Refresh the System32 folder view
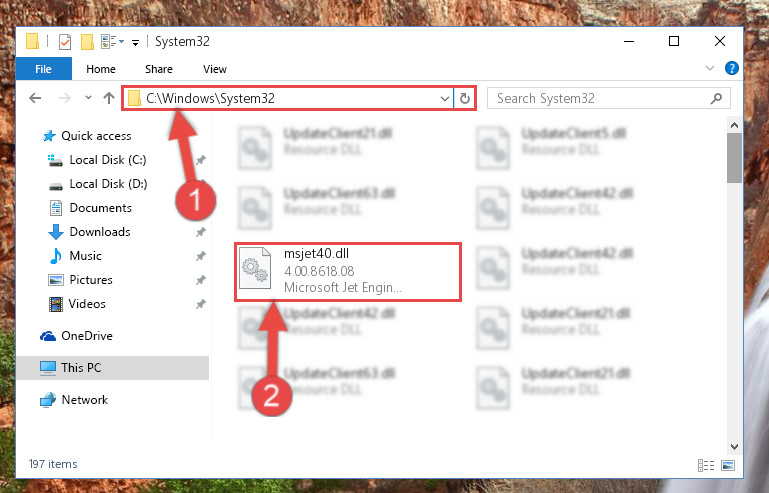 click(464, 99)
